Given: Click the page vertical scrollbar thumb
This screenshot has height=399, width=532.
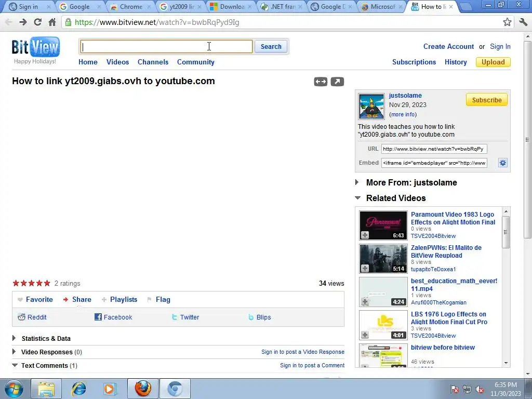Looking at the screenshot, I should (527, 139).
